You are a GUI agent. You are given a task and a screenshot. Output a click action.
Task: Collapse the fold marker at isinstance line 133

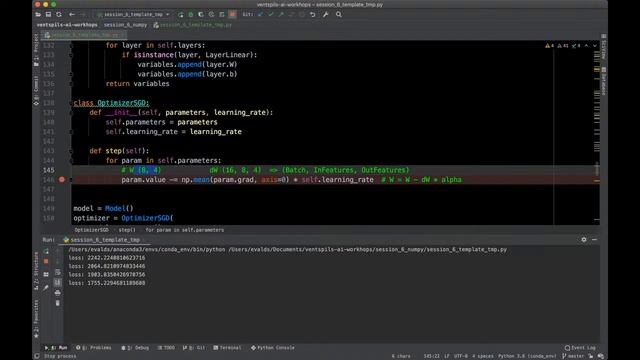pyautogui.click(x=71, y=55)
